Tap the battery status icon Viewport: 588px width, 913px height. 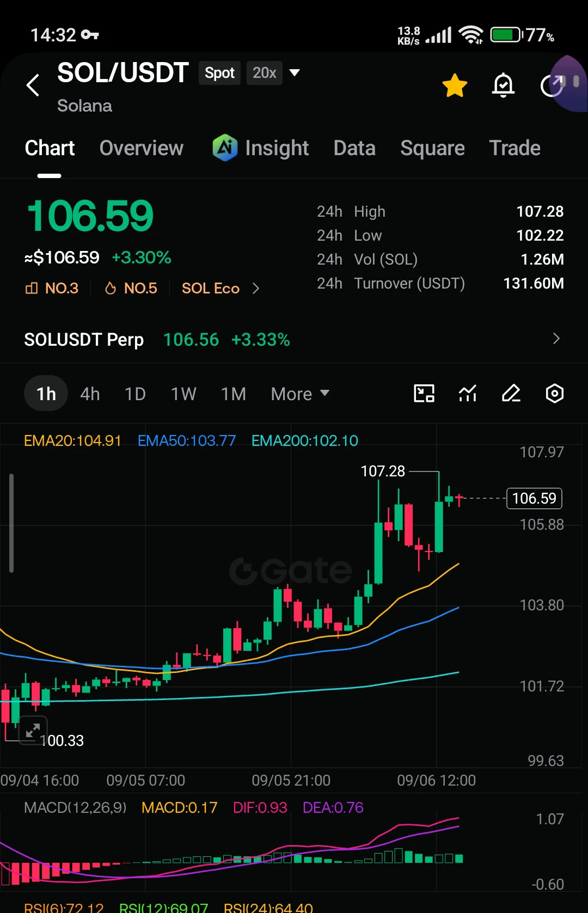[506, 35]
